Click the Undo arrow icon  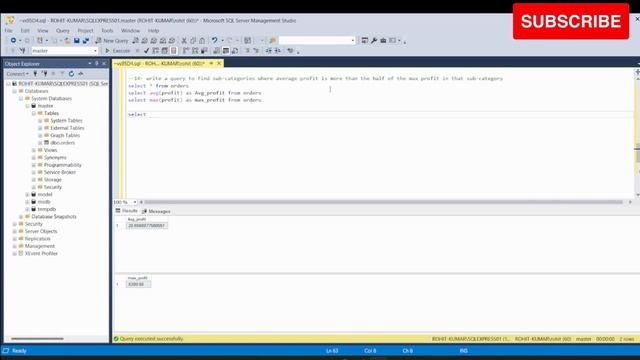coord(215,40)
